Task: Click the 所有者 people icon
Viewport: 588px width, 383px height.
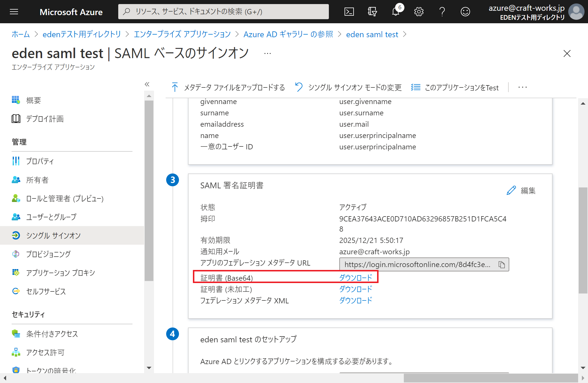Action: pos(16,180)
